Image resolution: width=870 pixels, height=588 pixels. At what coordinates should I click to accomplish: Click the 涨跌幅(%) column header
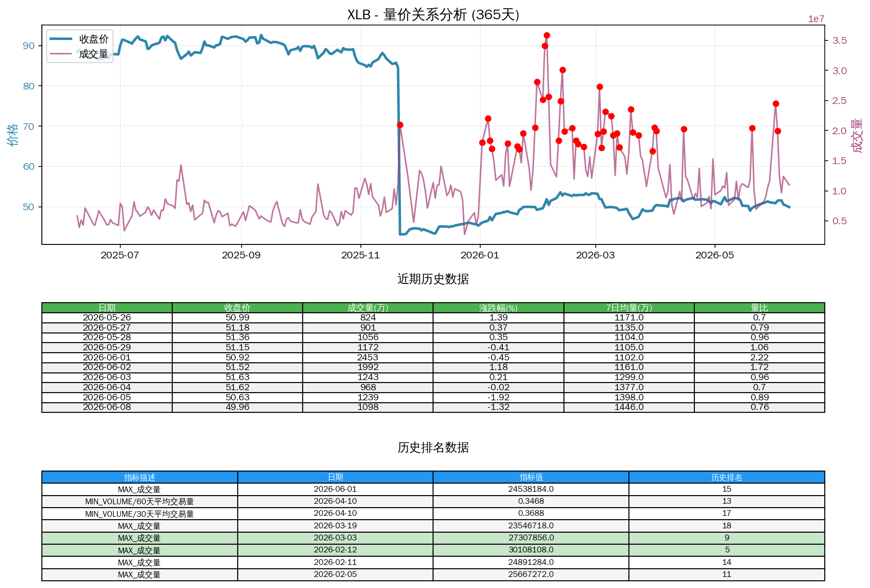tap(499, 307)
